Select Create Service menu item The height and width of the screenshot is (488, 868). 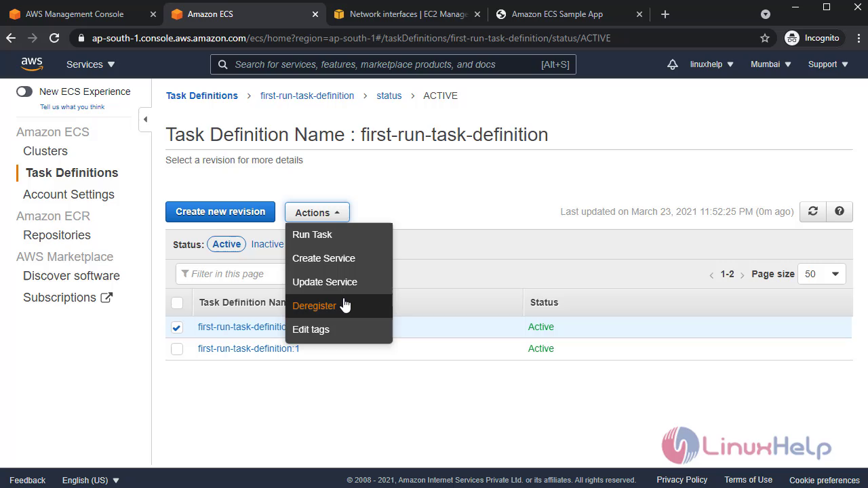tap(338, 258)
